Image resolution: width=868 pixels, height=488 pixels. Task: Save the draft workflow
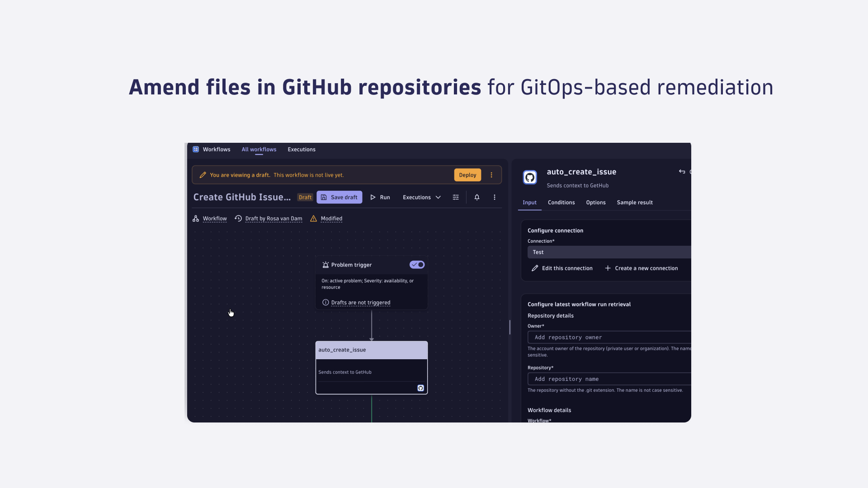(339, 197)
